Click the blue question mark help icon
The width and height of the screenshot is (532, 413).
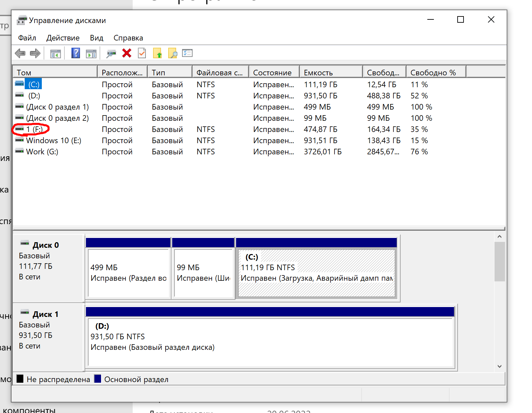tap(76, 53)
